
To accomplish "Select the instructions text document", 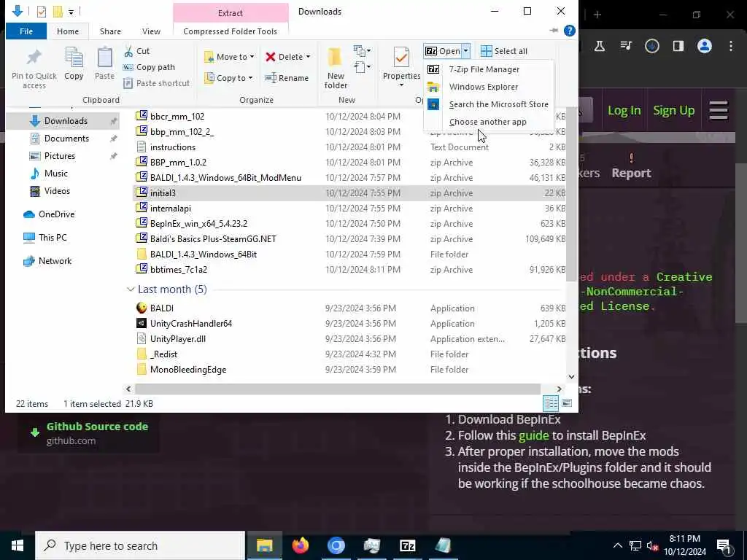I will (x=172, y=147).
